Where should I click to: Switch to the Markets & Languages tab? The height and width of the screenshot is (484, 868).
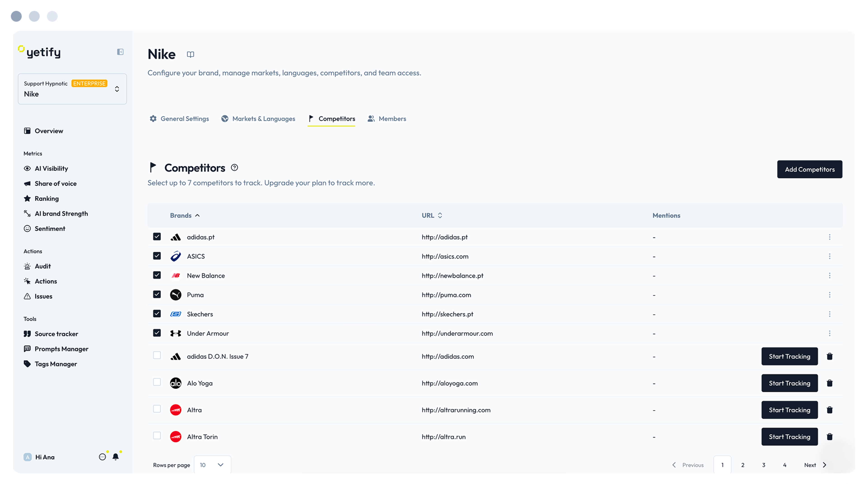tap(258, 119)
